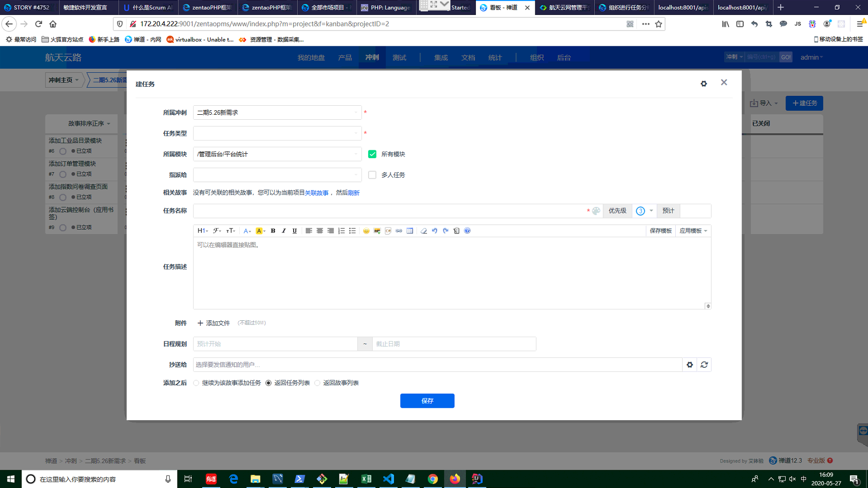Open the 任务类型 dropdown

coord(277,133)
